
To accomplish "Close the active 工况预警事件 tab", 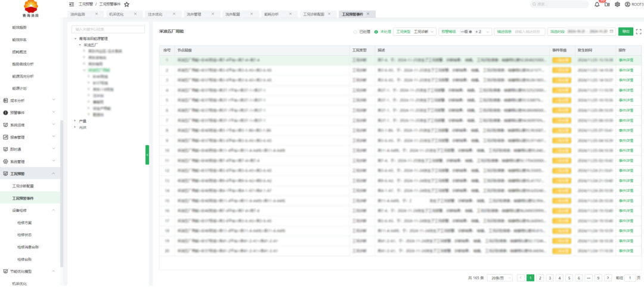I will tap(368, 14).
